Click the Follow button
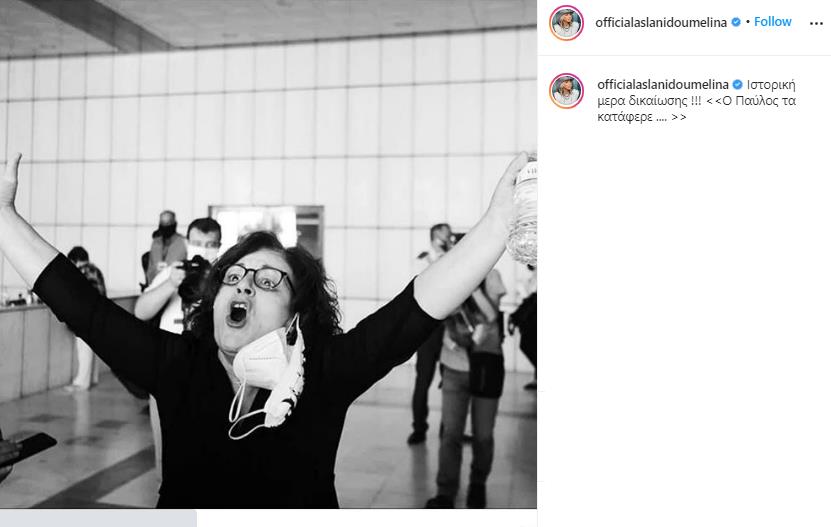 (x=772, y=22)
